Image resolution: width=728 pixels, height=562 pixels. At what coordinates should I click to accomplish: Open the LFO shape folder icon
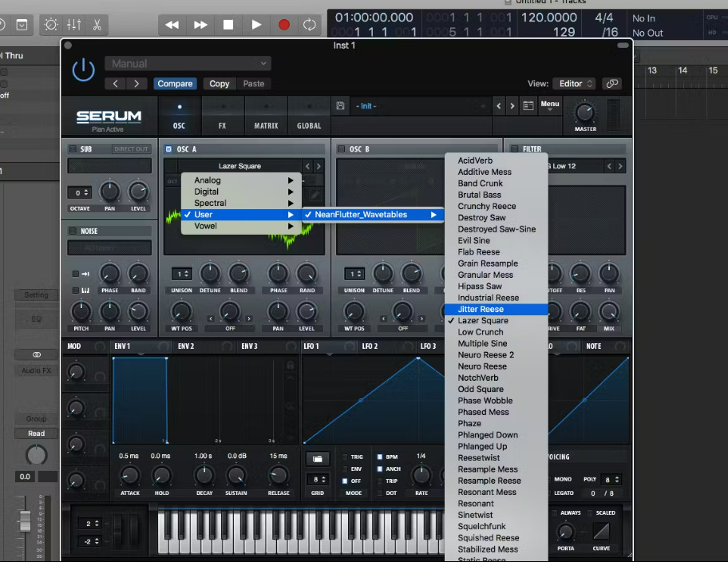pos(318,459)
